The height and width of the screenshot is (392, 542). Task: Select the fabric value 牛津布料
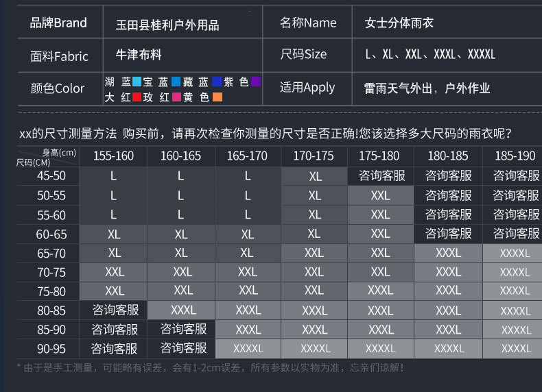point(139,54)
